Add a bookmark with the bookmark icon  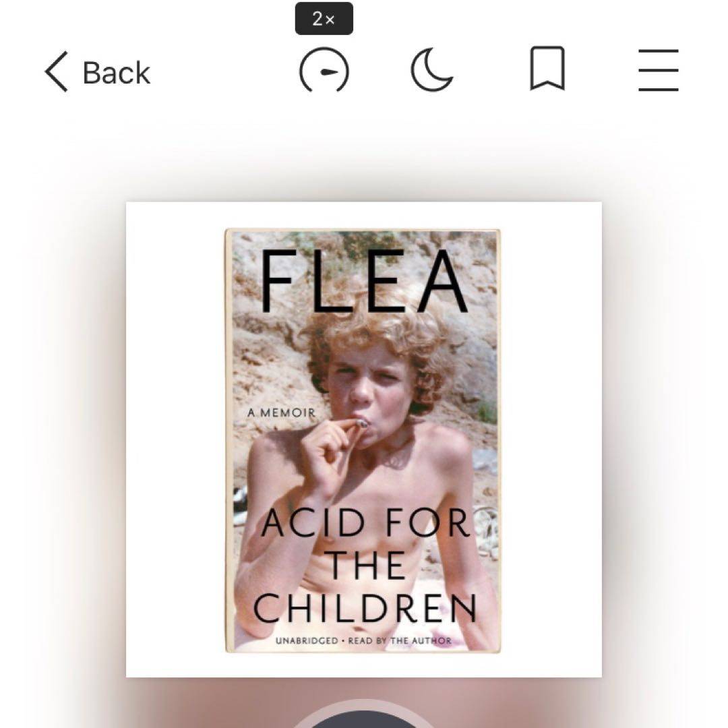[x=547, y=68]
